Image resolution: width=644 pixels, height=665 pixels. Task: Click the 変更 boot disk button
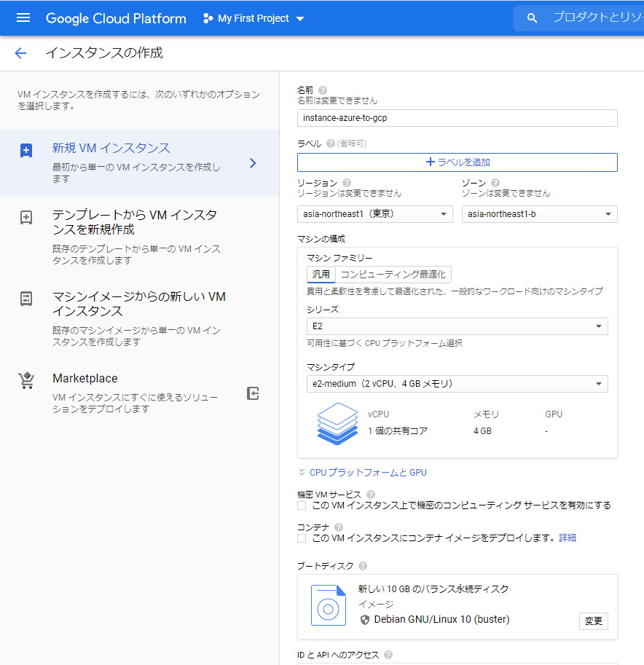[594, 621]
